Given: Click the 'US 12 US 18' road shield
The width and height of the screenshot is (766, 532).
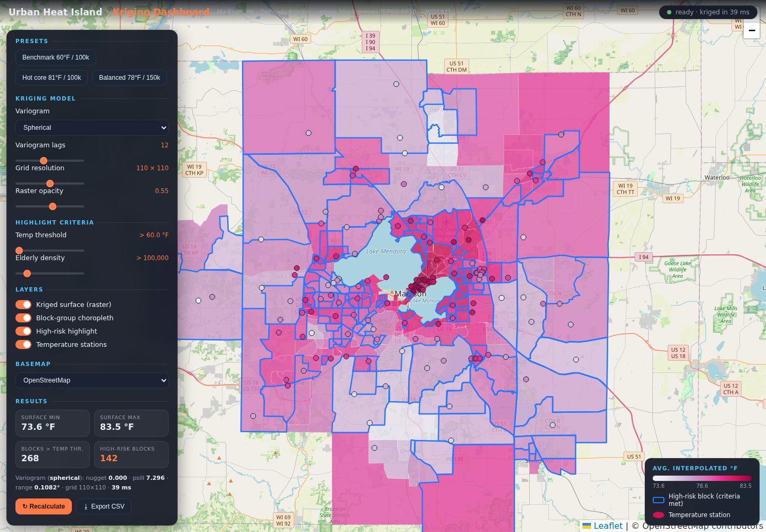Looking at the screenshot, I should 678,353.
